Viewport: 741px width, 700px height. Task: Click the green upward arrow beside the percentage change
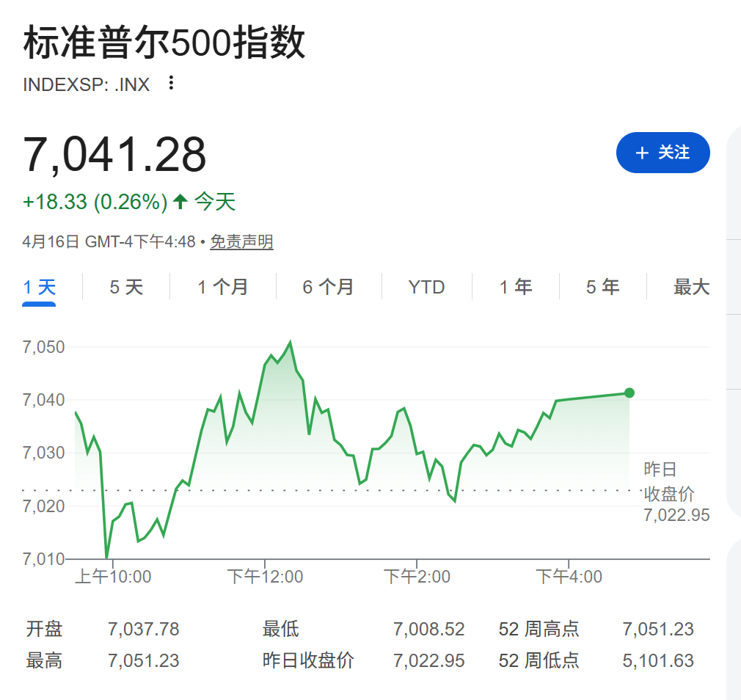click(178, 201)
